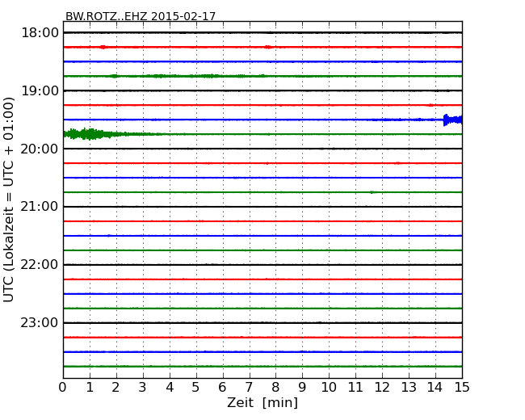This screenshot has height=420, width=525.
Task: Click the Zeit [min] axis label
Action: tap(262, 402)
